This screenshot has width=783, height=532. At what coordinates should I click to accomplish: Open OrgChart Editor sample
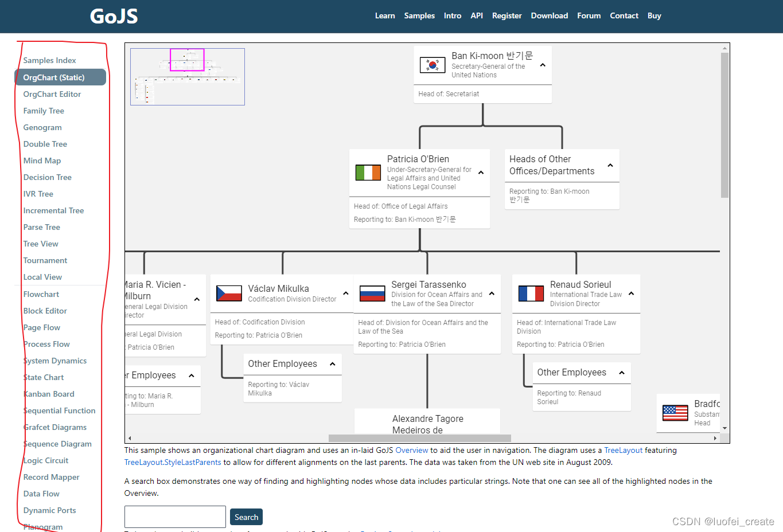point(52,94)
